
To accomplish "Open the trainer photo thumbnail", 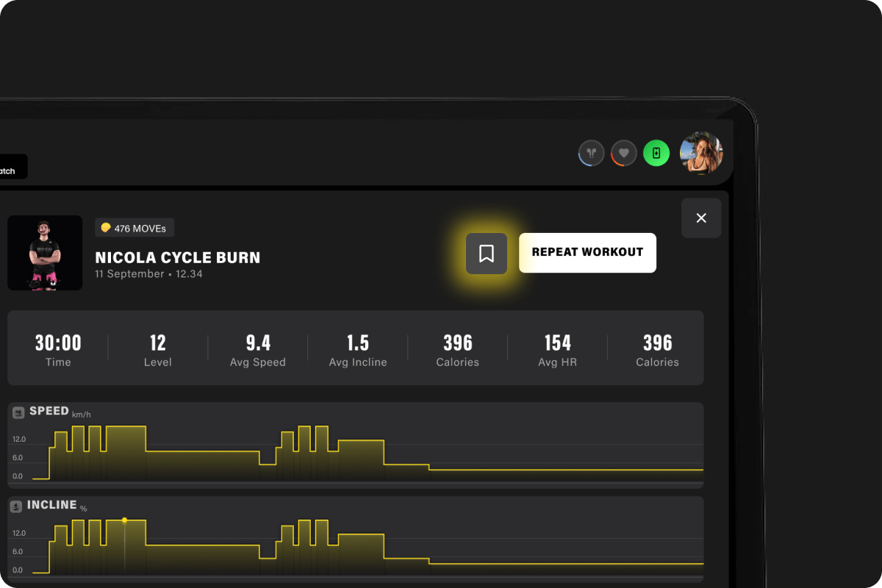I will [x=45, y=253].
